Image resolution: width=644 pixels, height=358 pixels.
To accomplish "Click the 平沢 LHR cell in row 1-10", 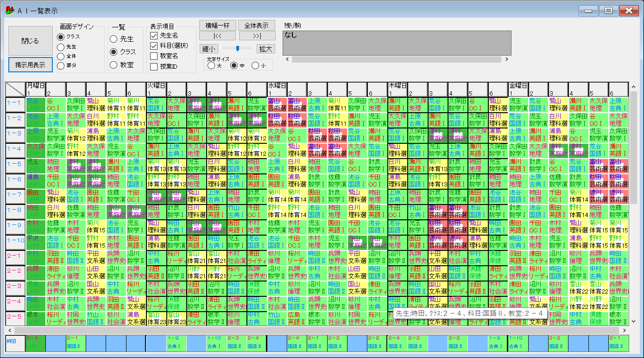I will (36, 242).
